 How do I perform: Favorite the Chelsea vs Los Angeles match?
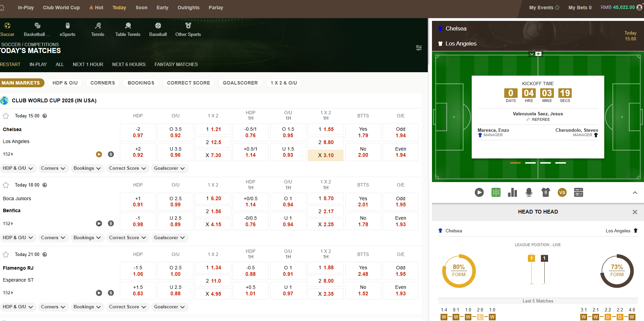point(6,116)
